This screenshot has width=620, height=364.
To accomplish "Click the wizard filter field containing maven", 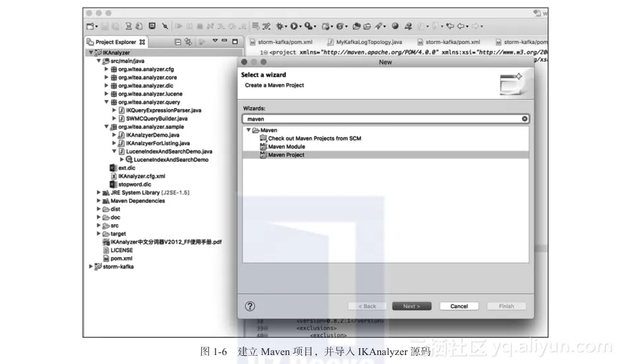I will point(385,119).
